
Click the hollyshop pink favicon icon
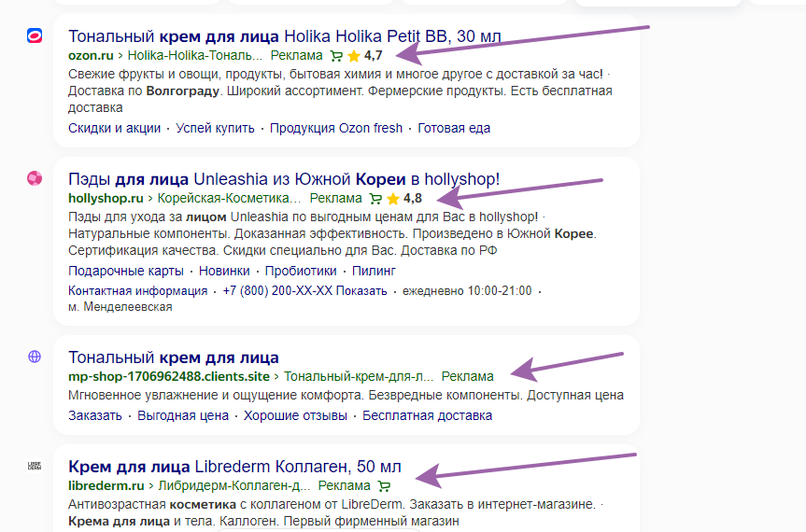[x=35, y=178]
